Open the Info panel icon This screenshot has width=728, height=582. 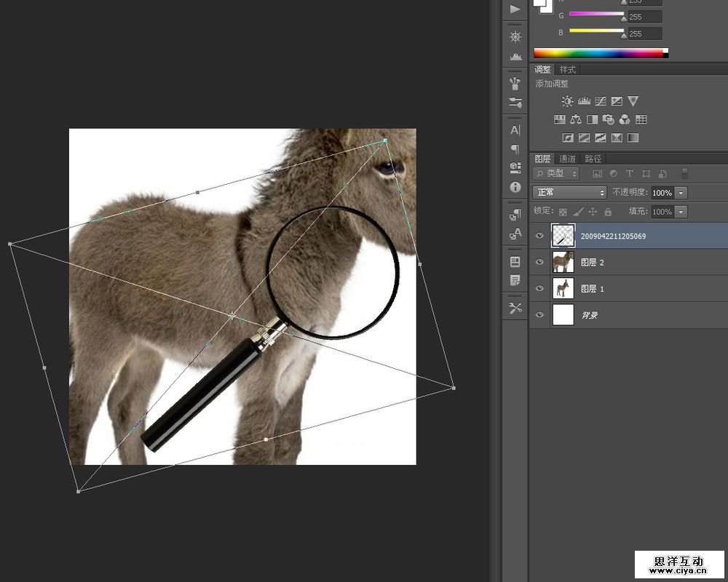[x=515, y=187]
